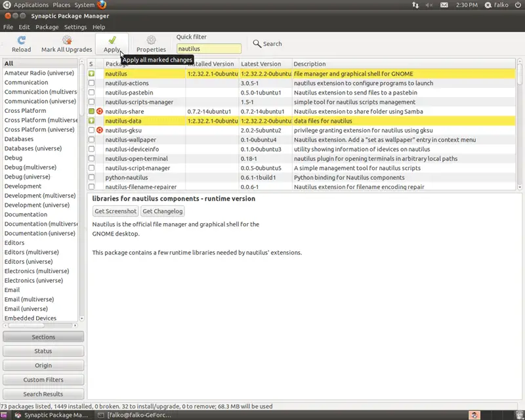Open the Help menu
Viewport: 525px width, 420px height.
(99, 27)
